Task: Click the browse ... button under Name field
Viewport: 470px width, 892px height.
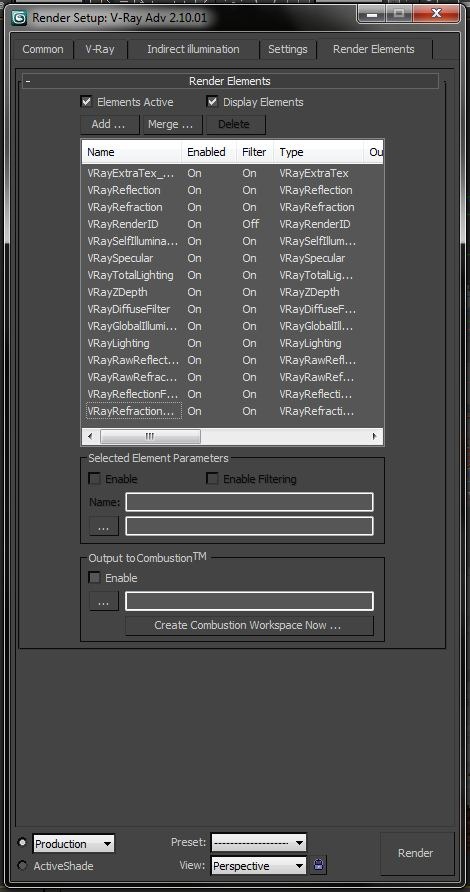Action: coord(104,526)
